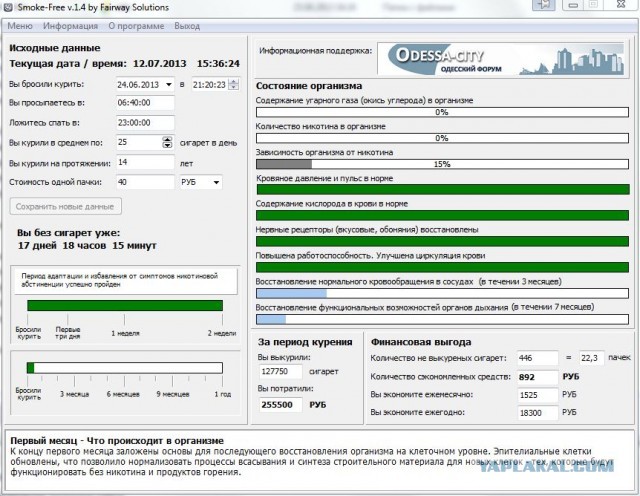Click the '3 месяца' timeline label
The image size is (640, 496).
tap(74, 394)
